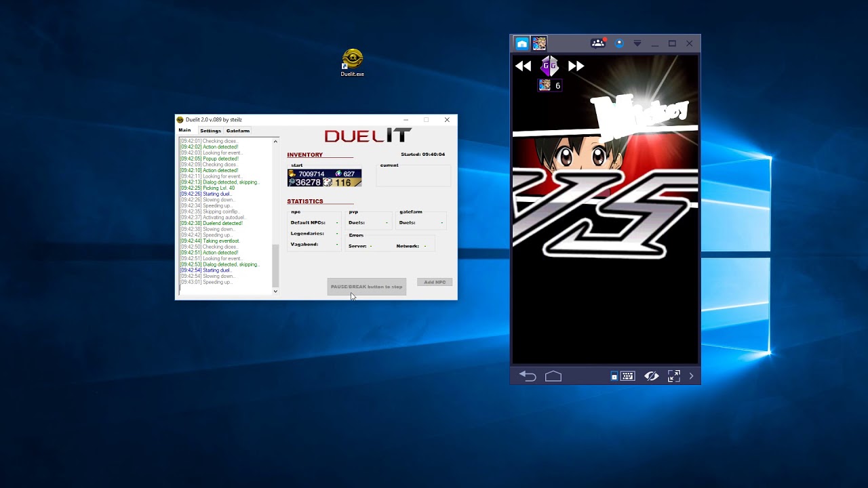Image resolution: width=868 pixels, height=488 pixels.
Task: Click the start inventory image with 7009714
Action: [324, 178]
